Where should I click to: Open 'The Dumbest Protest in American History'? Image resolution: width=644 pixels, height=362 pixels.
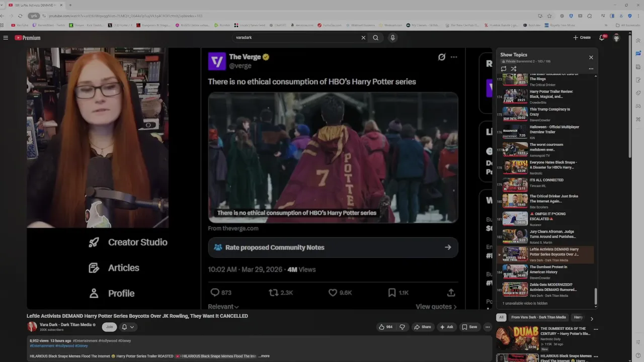point(546,272)
